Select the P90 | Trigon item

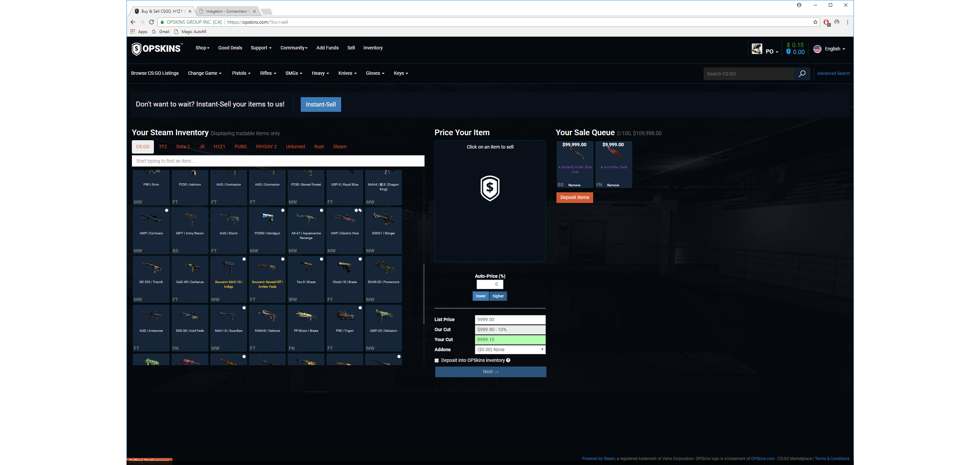tap(345, 328)
